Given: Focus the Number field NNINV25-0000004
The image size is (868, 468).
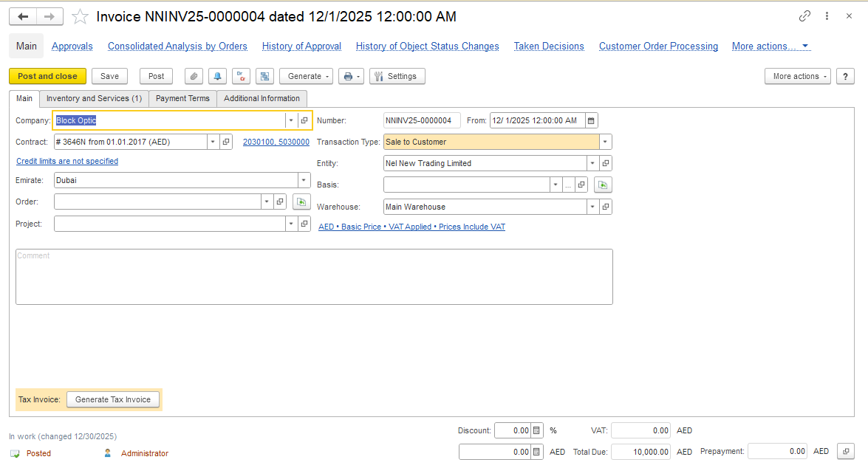Looking at the screenshot, I should click(x=421, y=120).
